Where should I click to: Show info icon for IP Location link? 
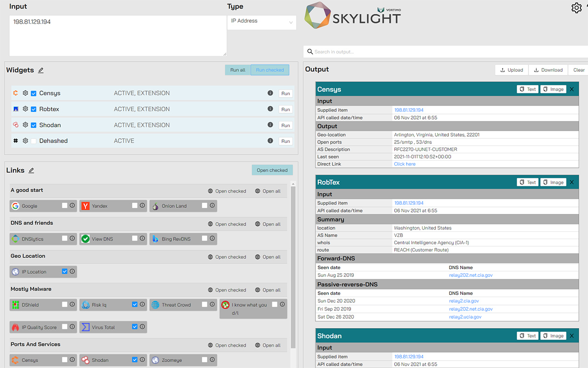coord(72,271)
